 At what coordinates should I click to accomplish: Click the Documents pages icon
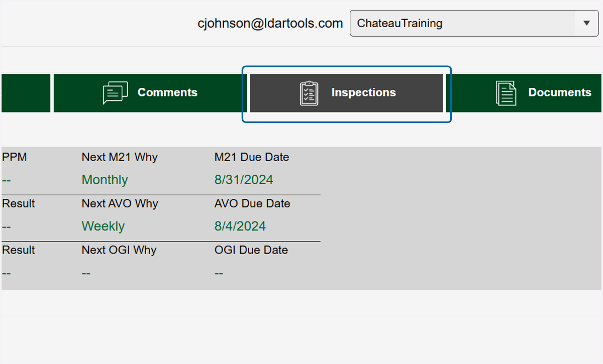click(x=506, y=93)
